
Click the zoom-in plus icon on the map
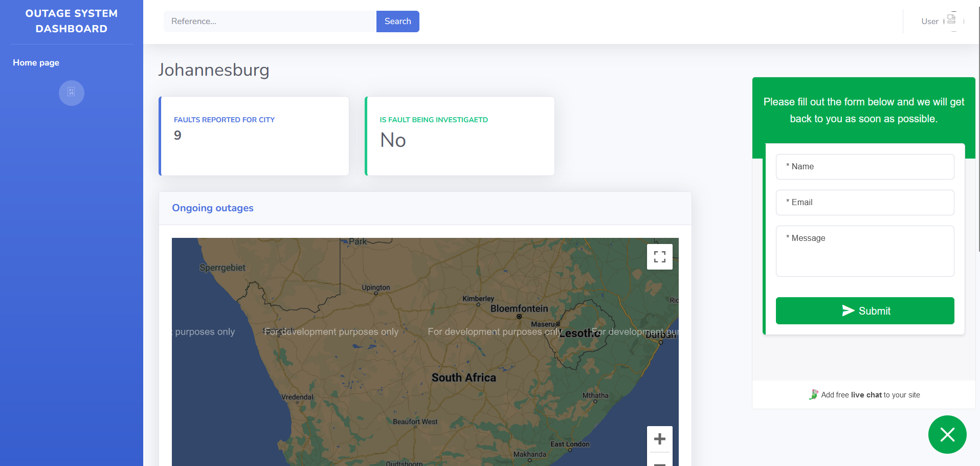(659, 439)
